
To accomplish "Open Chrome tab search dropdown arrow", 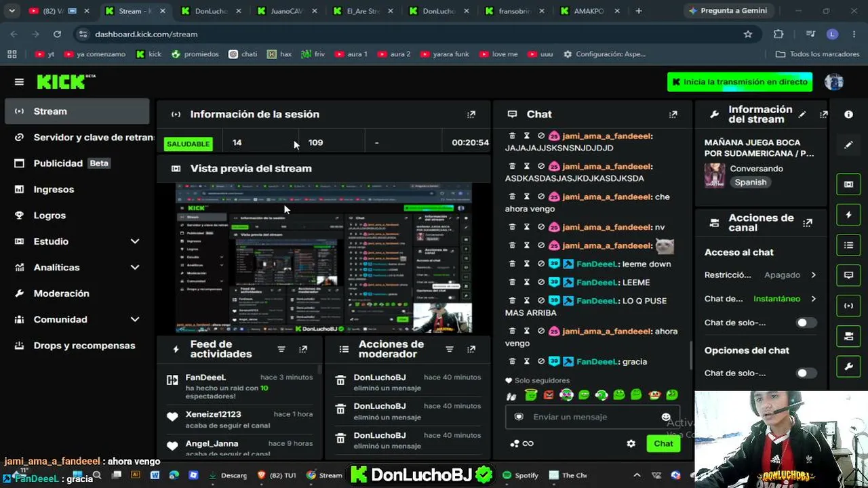I will pos(12,11).
